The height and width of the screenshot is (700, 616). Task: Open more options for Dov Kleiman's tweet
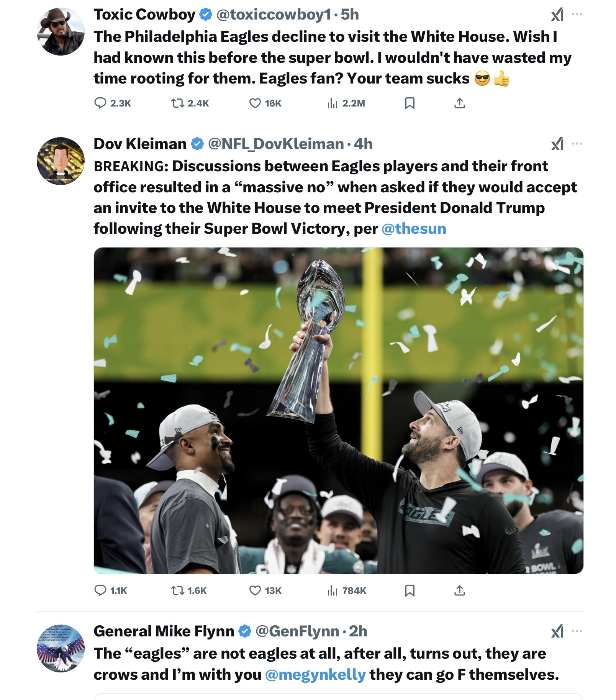click(577, 144)
